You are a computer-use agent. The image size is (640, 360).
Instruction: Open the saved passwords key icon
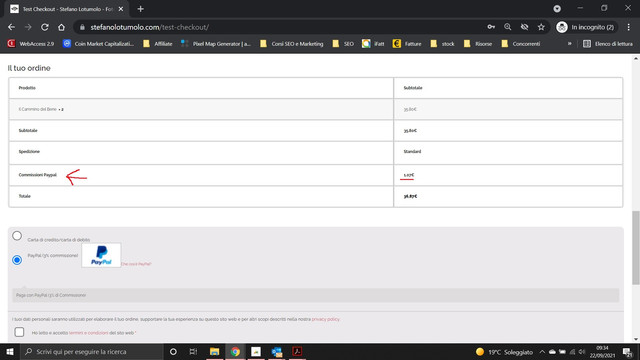click(x=491, y=27)
